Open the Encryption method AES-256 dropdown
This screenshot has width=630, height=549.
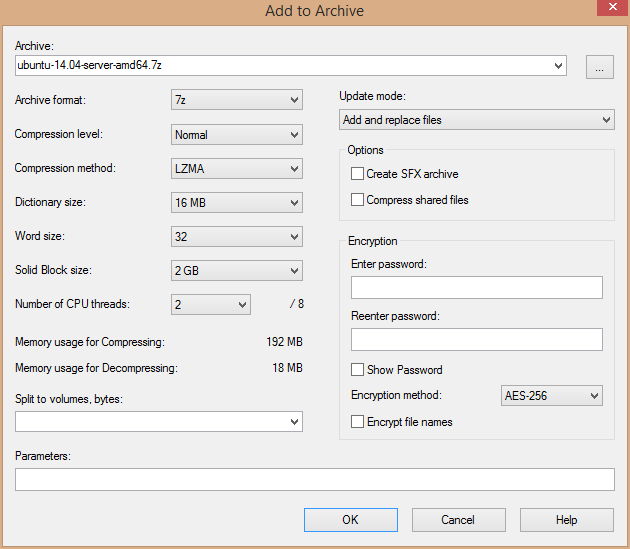(552, 395)
